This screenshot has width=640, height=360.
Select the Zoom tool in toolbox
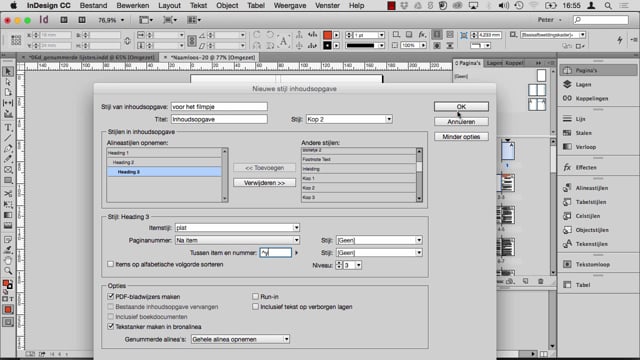pos(8,271)
